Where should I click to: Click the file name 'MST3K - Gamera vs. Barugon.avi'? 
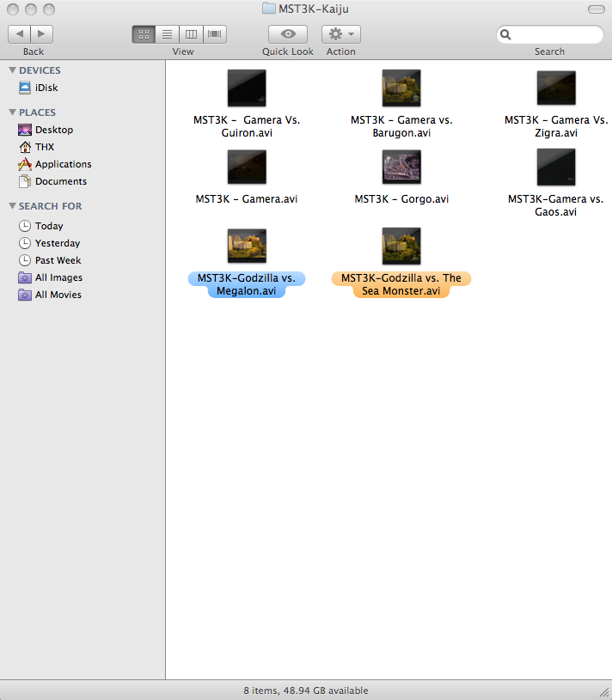pos(401,126)
